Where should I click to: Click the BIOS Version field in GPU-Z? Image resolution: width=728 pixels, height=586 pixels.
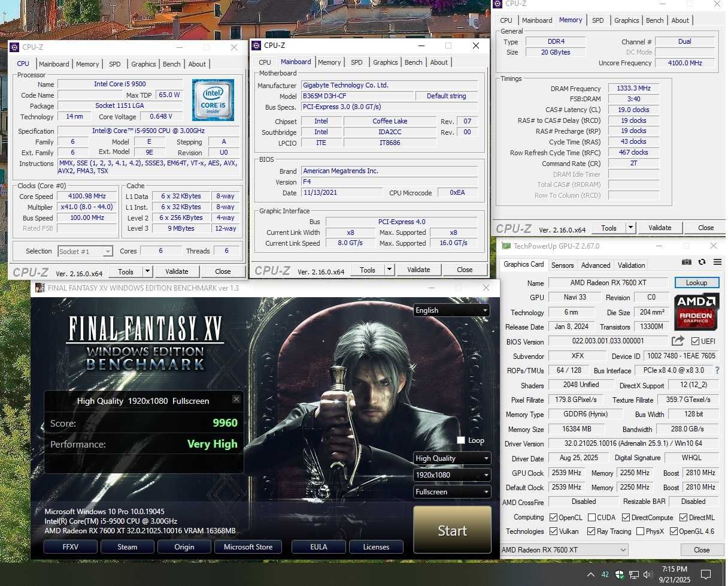(x=608, y=341)
